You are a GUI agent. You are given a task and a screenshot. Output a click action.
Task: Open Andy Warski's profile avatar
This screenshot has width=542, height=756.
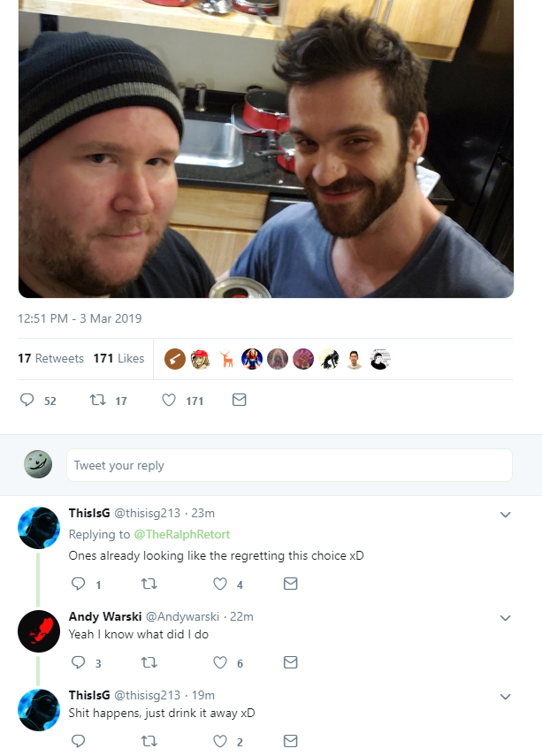click(39, 631)
